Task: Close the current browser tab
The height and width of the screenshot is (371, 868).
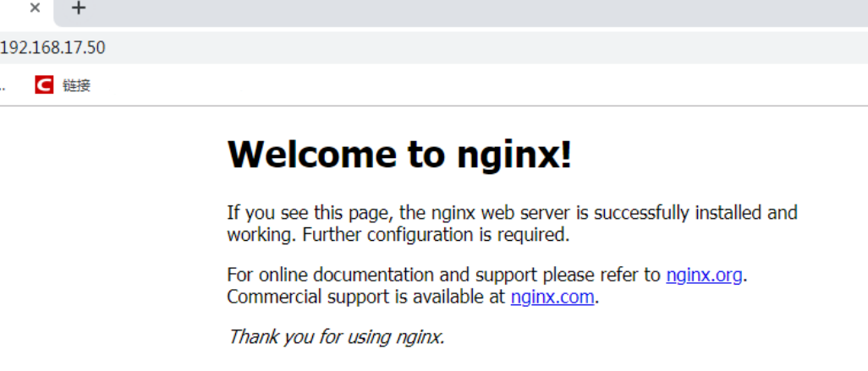Action: click(35, 8)
